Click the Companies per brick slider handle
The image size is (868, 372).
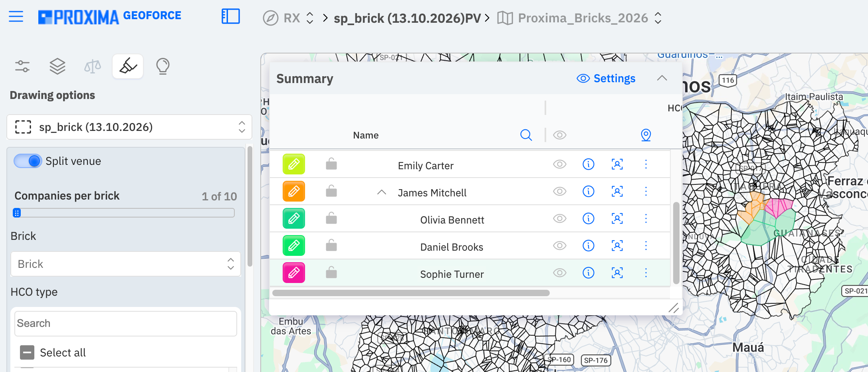tap(17, 213)
